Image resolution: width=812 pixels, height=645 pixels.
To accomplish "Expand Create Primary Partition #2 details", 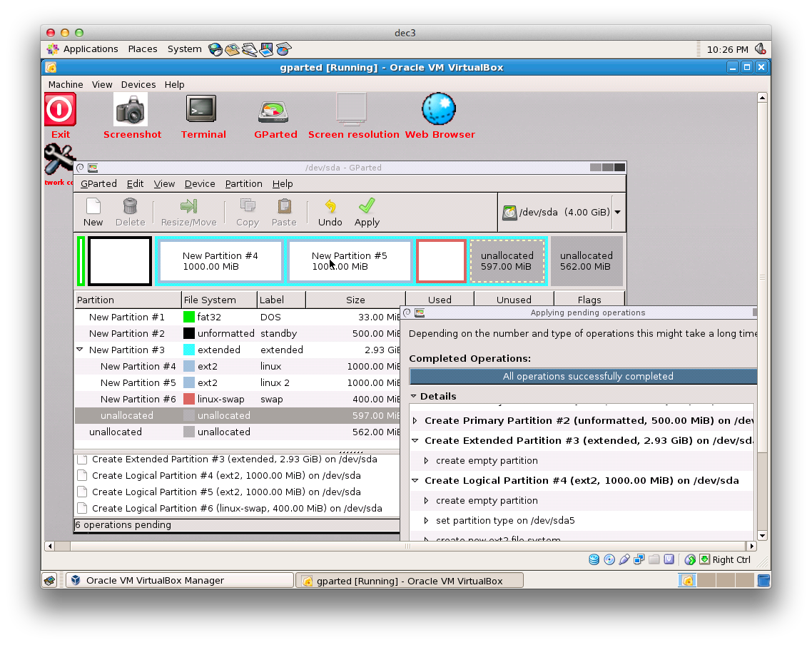I will [415, 421].
